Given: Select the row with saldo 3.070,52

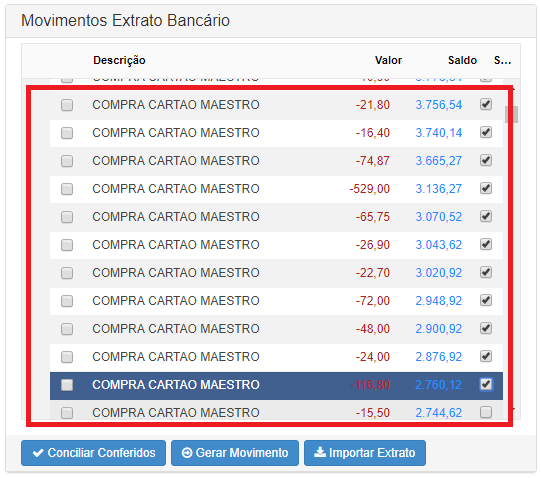Looking at the screenshot, I should [x=276, y=217].
